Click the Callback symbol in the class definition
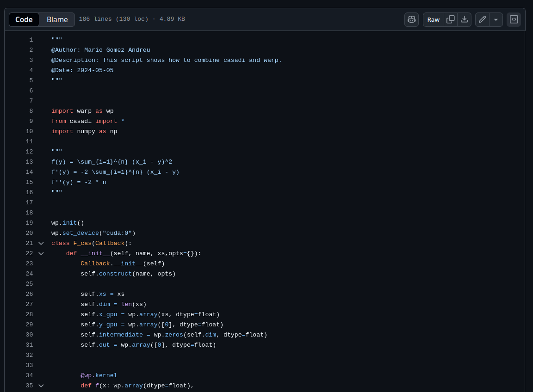 pos(110,243)
